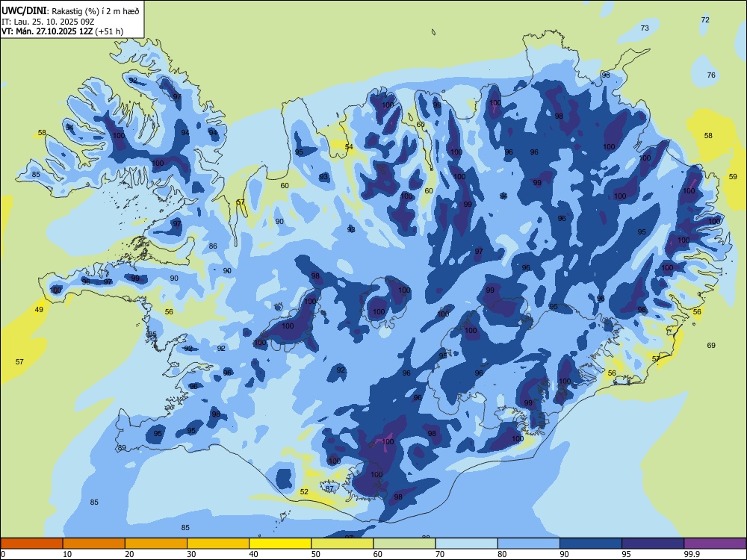
Task: Click the legend tick label '70'
Action: [440, 554]
